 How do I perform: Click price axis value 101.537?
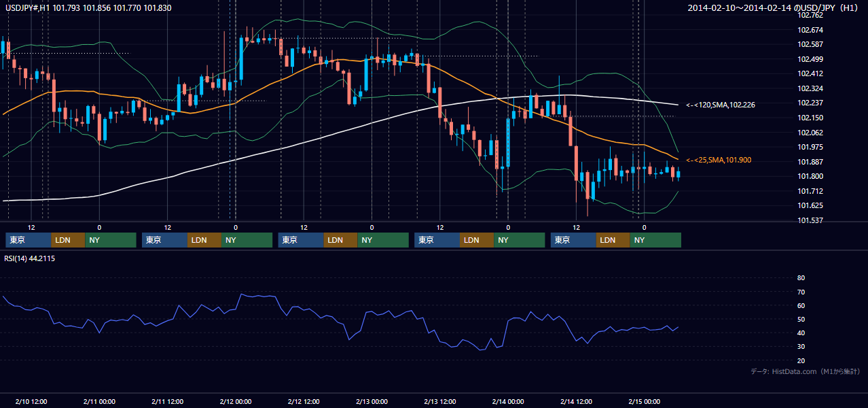[809, 220]
